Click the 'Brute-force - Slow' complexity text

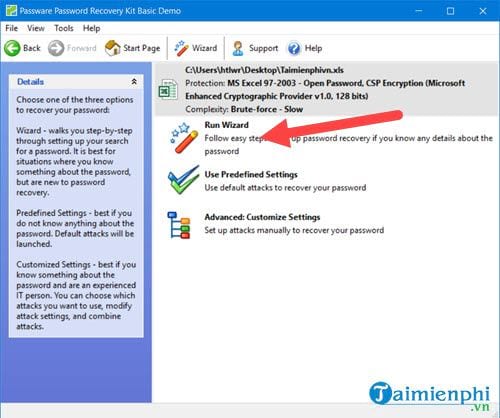coord(267,109)
